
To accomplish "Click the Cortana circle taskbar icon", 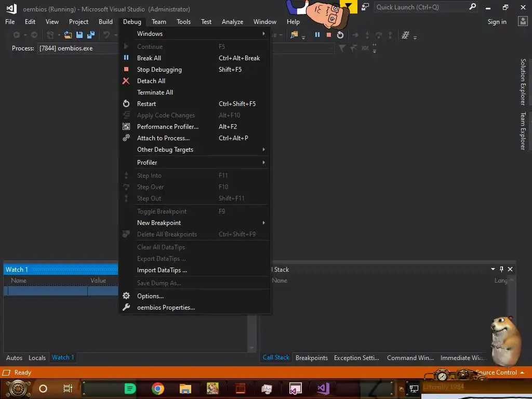I will (x=43, y=389).
